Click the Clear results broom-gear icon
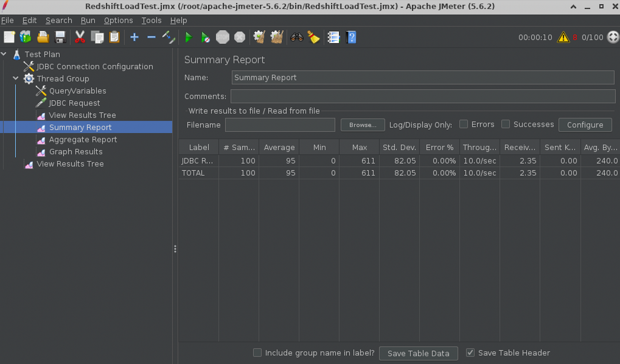The image size is (620, 364). tap(260, 37)
